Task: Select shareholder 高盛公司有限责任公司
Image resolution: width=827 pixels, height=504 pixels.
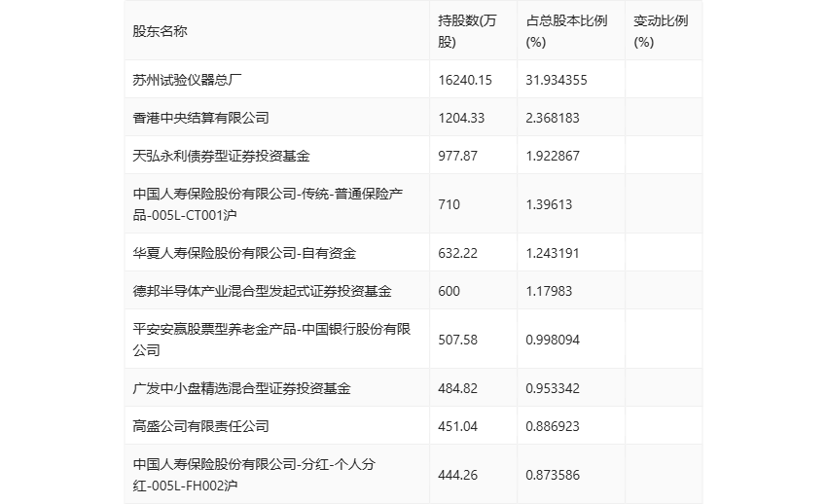Action: [x=200, y=426]
